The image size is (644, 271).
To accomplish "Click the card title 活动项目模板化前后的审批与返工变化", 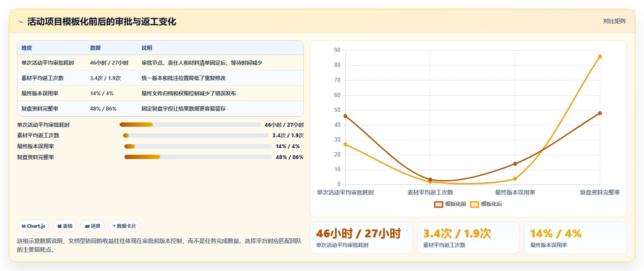I will [x=102, y=22].
